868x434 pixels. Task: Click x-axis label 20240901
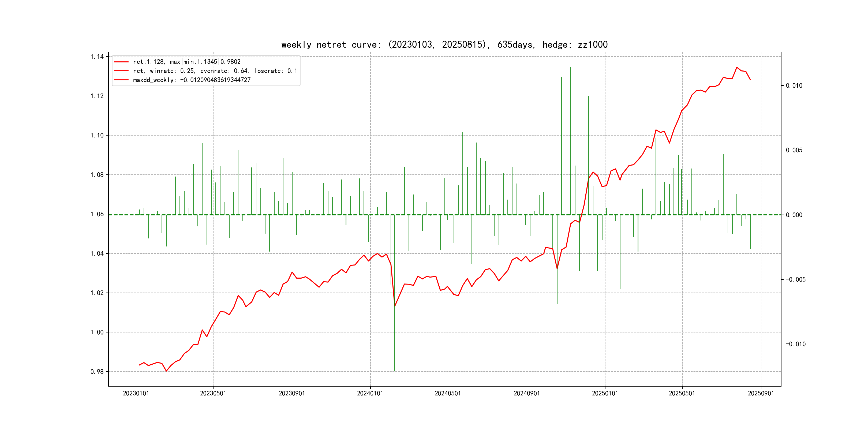coord(526,393)
